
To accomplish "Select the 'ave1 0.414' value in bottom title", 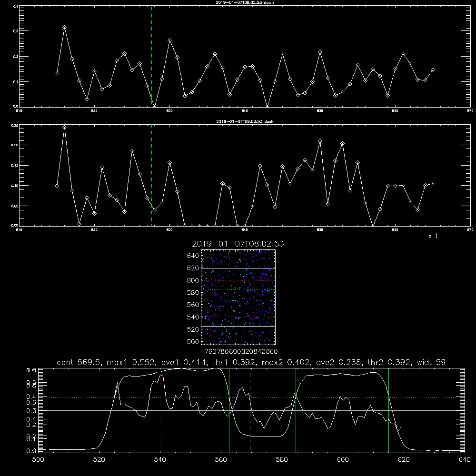I will tap(184, 362).
